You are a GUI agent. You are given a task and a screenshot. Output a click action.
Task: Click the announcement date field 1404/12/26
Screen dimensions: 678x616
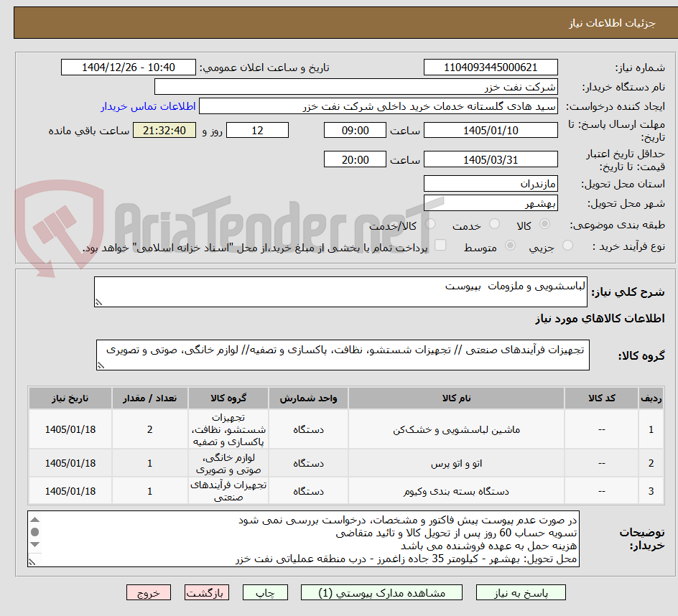(x=129, y=67)
